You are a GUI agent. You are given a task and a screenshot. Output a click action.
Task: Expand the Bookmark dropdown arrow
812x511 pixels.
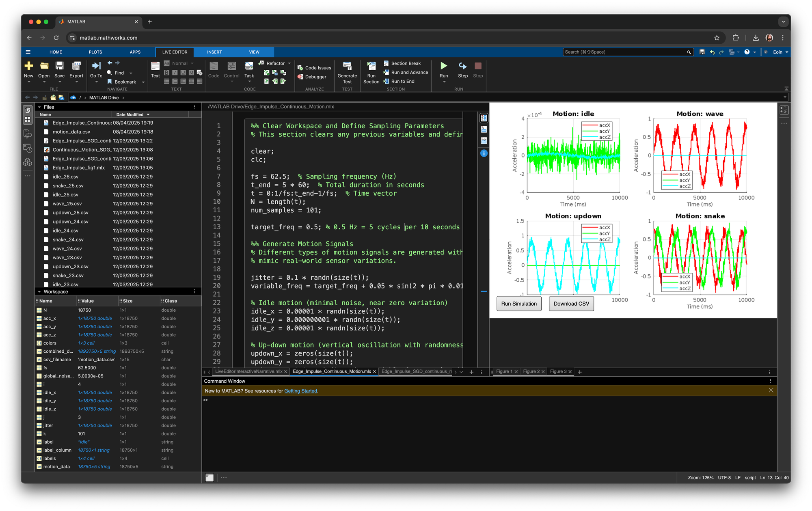143,82
